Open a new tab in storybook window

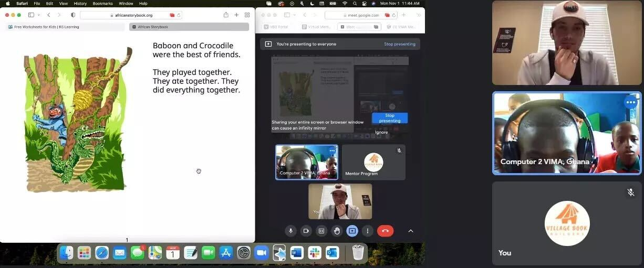click(x=236, y=15)
